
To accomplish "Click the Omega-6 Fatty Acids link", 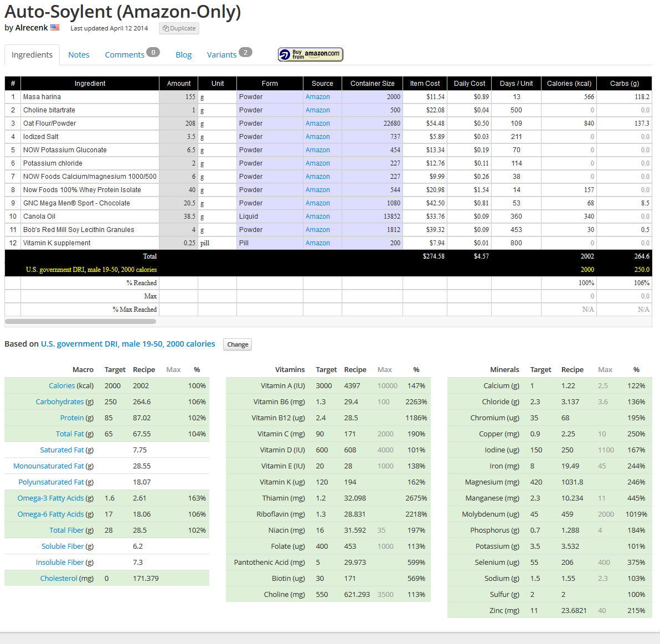I will (50, 514).
